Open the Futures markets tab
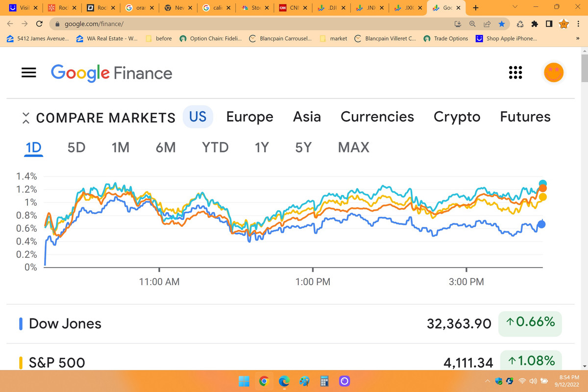588x392 pixels. tap(525, 117)
